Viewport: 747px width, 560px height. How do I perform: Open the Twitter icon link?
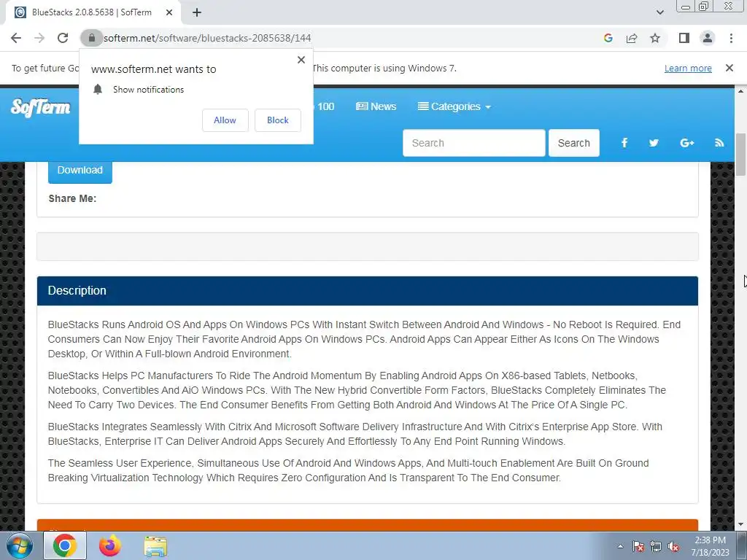click(654, 143)
